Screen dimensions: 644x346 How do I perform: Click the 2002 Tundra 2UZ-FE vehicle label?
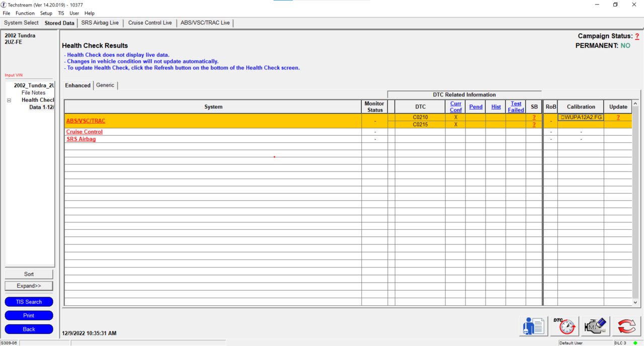pos(20,39)
